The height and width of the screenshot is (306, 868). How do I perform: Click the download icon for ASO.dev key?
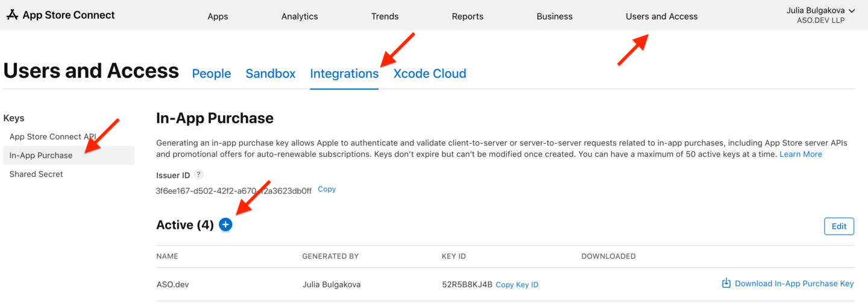click(x=726, y=284)
